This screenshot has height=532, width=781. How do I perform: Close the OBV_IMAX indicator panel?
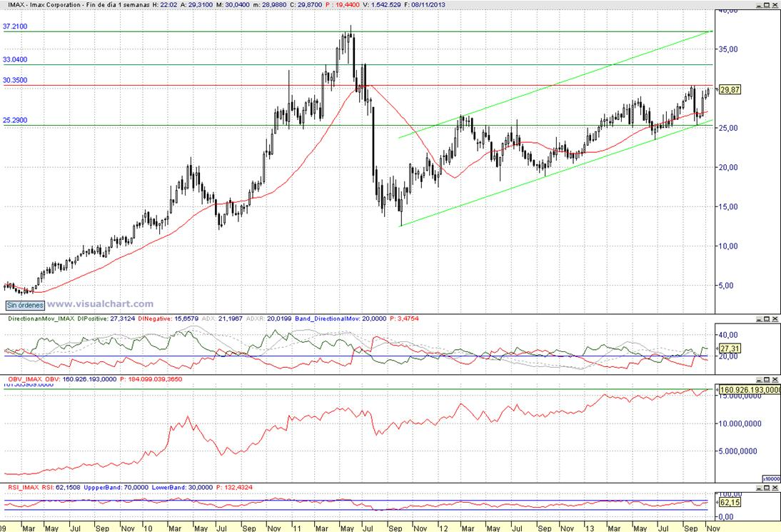click(x=775, y=379)
